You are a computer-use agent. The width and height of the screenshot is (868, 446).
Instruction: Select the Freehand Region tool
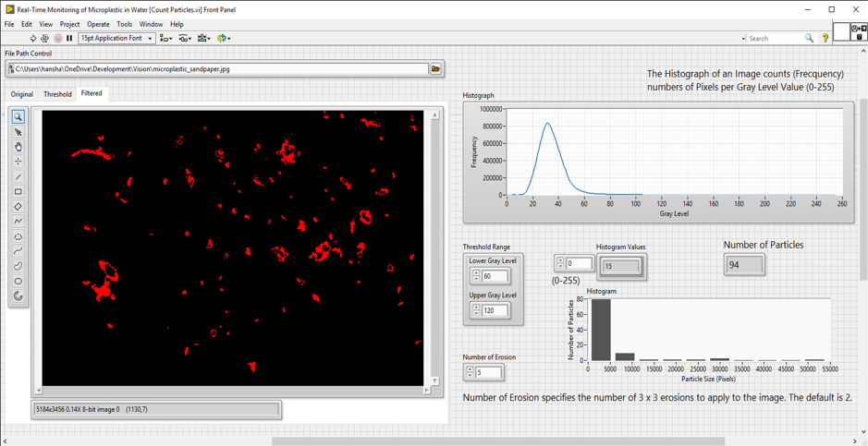tap(18, 266)
